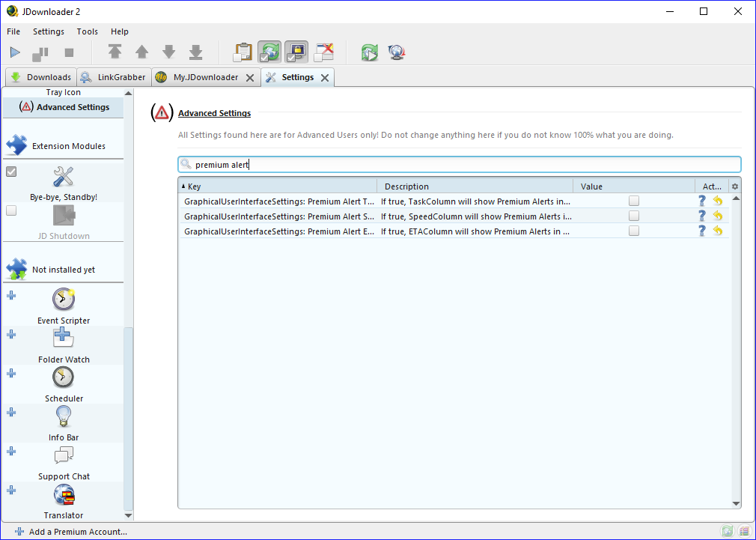
Task: Switch to LinkGrabber tab
Action: [x=114, y=77]
